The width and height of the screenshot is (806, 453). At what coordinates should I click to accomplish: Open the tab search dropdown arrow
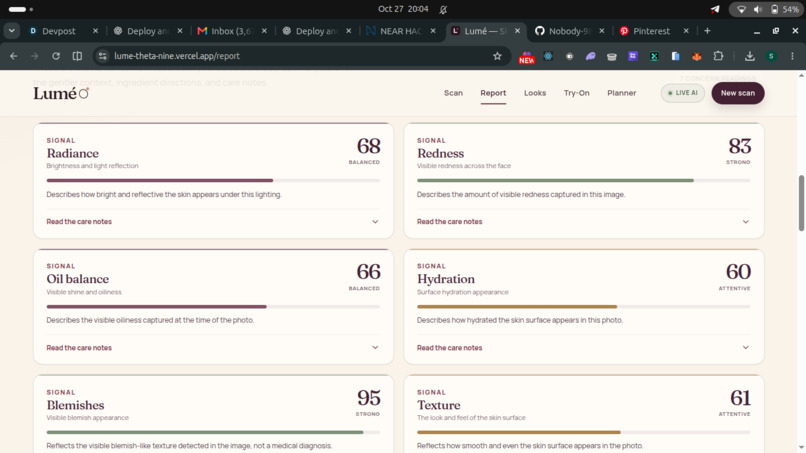tap(11, 31)
